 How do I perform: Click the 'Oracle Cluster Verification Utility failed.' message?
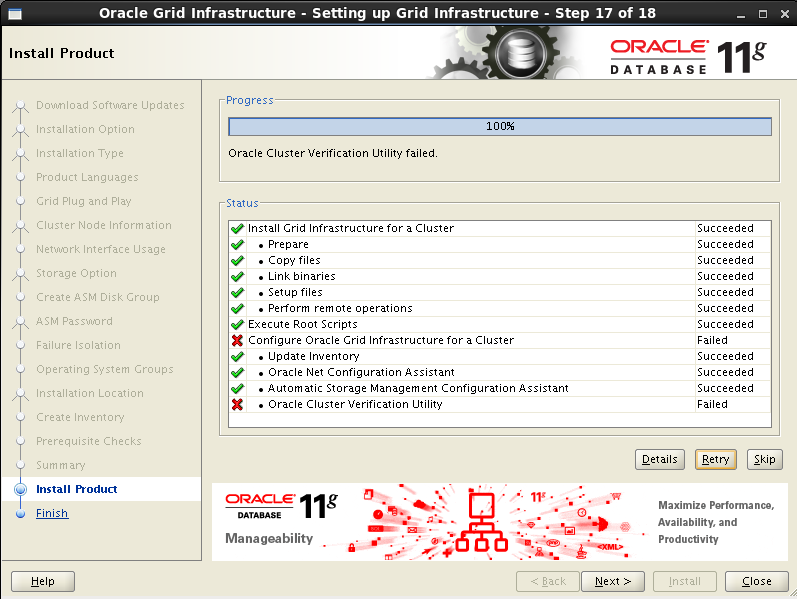click(x=333, y=154)
